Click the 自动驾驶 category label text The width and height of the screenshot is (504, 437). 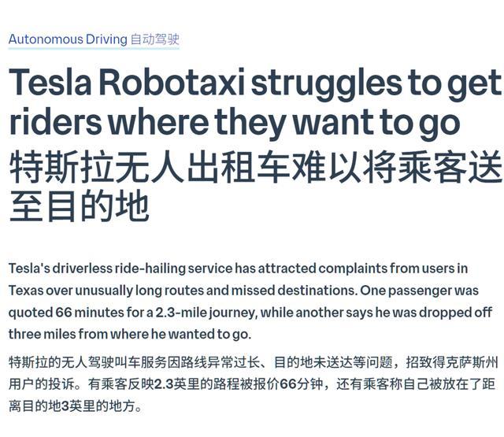click(x=155, y=39)
